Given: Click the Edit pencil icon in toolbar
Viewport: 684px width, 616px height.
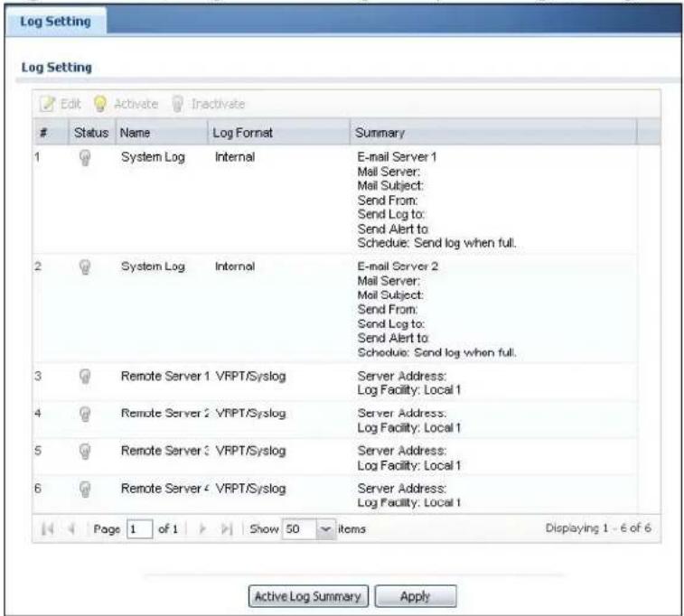Looking at the screenshot, I should (47, 104).
